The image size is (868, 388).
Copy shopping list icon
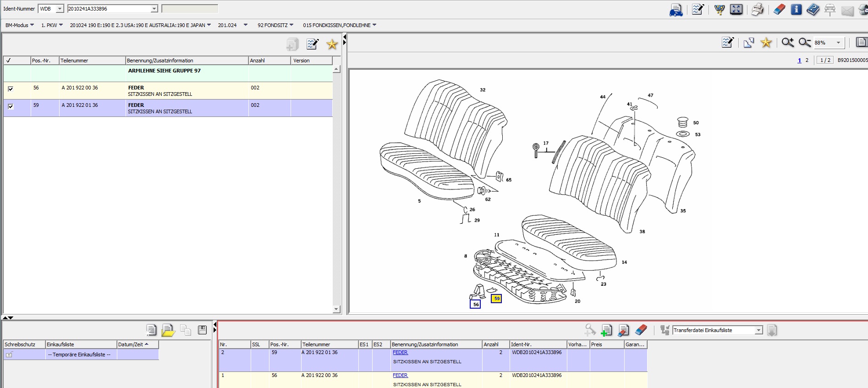[x=186, y=330]
